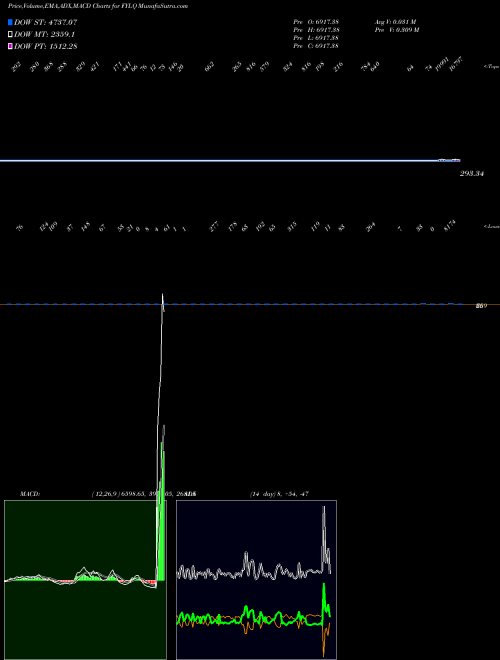This screenshot has width=500, height=660.
Task: Click the chart title mentioning MunafaSutra.com
Action: tap(98, 6)
